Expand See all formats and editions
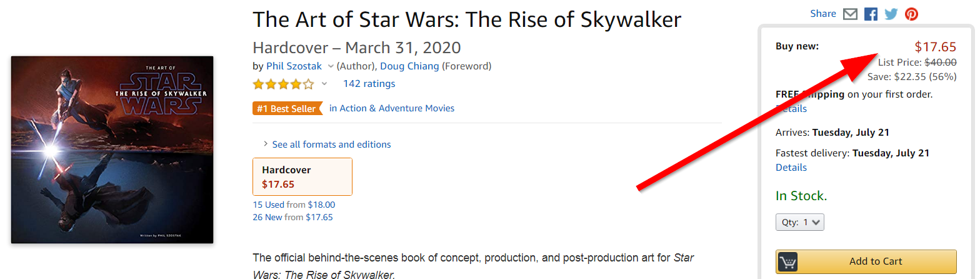The width and height of the screenshot is (980, 279). point(327,145)
